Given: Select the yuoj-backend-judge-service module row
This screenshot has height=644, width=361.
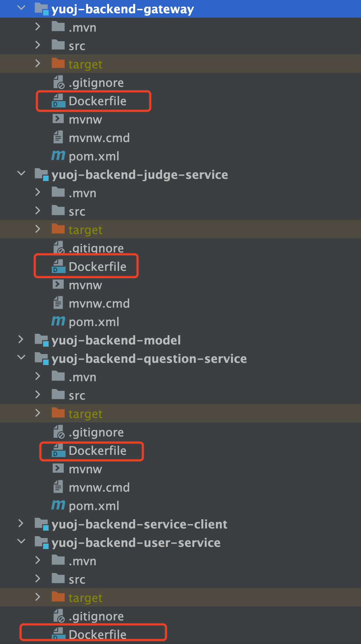Looking at the screenshot, I should point(140,174).
